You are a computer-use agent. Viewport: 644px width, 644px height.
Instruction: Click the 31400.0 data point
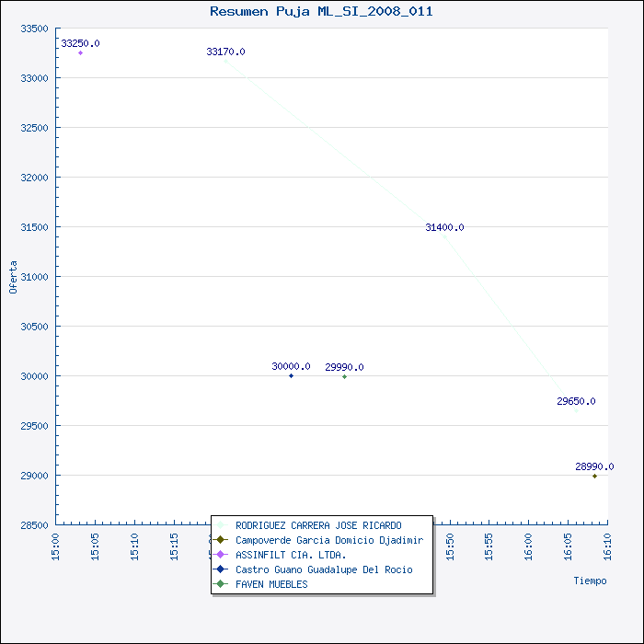point(444,236)
